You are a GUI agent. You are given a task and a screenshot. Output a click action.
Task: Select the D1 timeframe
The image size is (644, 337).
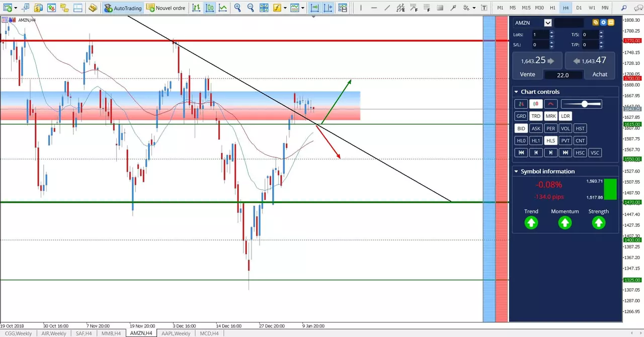coord(579,8)
